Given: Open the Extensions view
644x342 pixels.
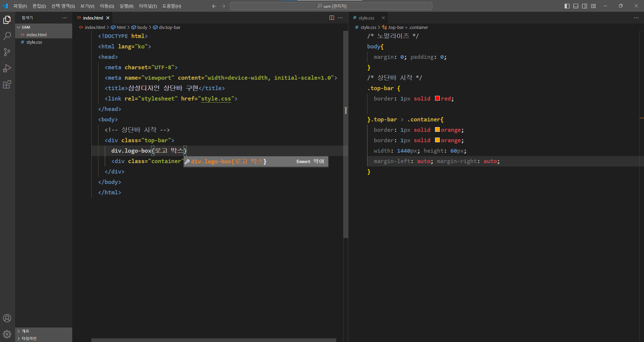Looking at the screenshot, I should tap(7, 84).
